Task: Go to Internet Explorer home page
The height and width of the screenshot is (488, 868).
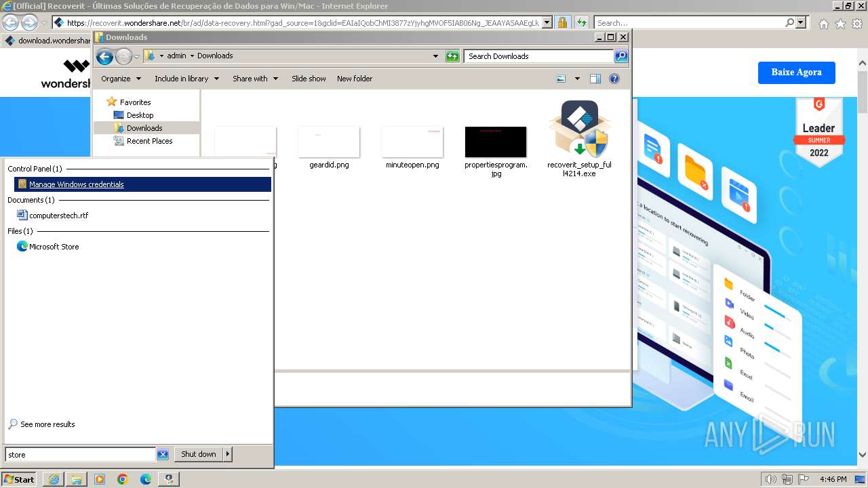Action: pyautogui.click(x=823, y=24)
